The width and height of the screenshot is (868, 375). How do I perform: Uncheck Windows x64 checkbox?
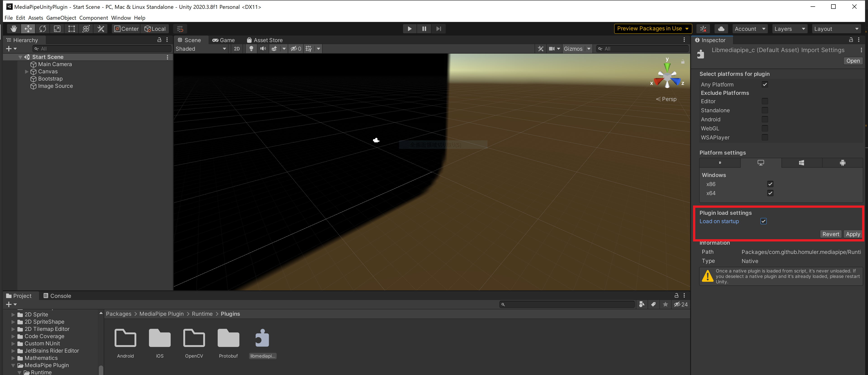coord(770,193)
